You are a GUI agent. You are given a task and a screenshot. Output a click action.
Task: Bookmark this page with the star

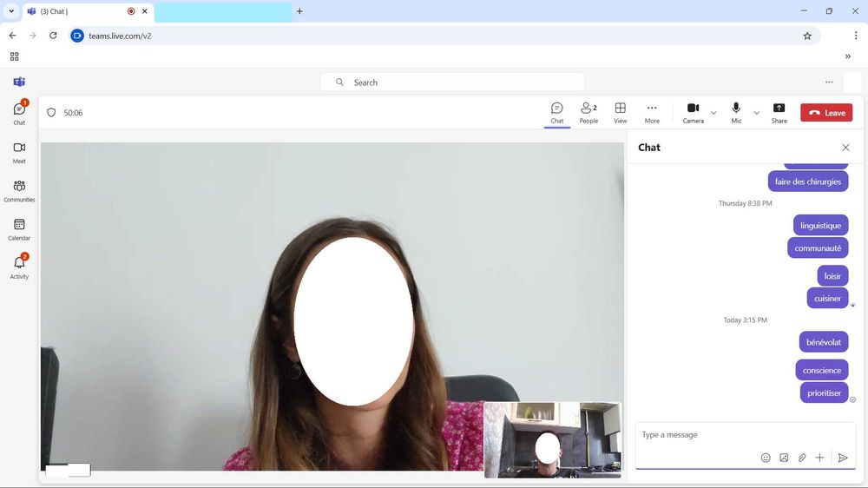(x=807, y=36)
